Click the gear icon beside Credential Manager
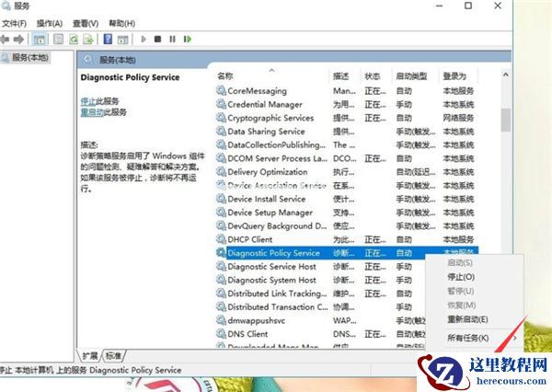552x392 pixels. (221, 104)
